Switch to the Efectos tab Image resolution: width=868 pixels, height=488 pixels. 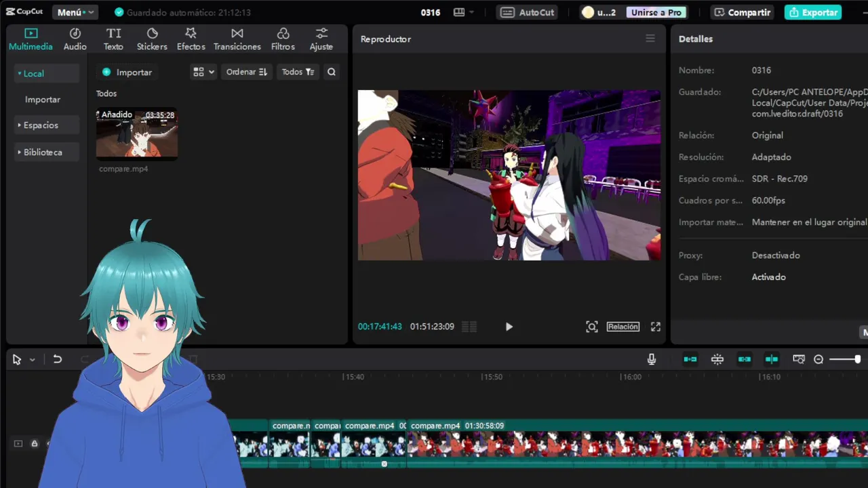pyautogui.click(x=191, y=39)
